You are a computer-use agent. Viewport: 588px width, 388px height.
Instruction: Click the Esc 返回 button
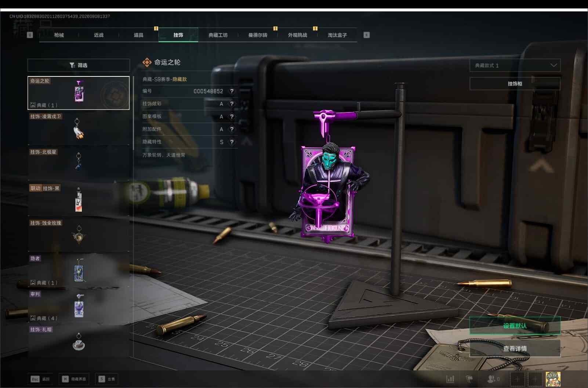pos(40,379)
